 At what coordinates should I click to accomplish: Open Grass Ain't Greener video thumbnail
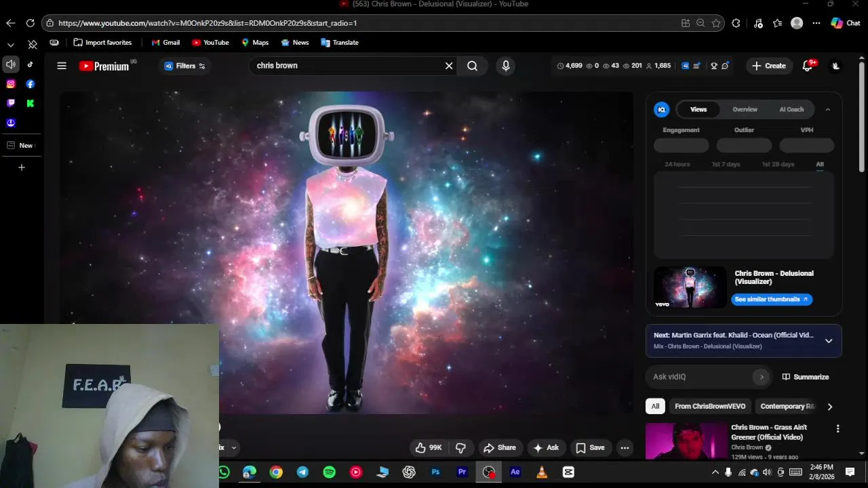(686, 441)
